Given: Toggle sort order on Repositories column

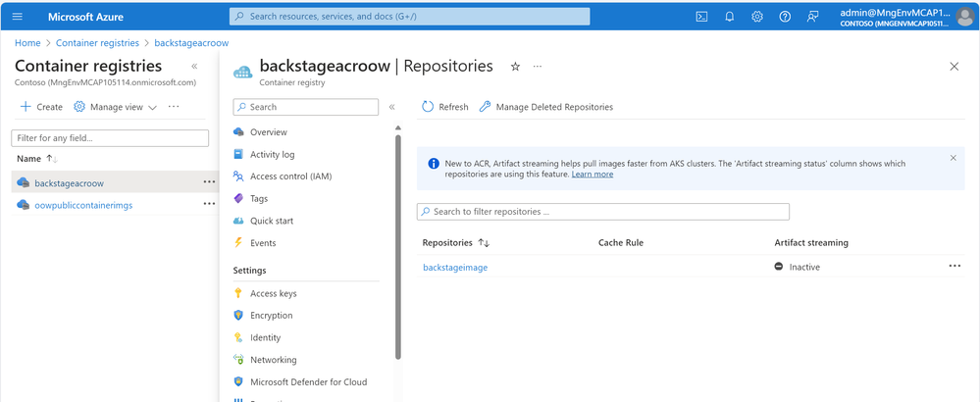Looking at the screenshot, I should tap(484, 242).
